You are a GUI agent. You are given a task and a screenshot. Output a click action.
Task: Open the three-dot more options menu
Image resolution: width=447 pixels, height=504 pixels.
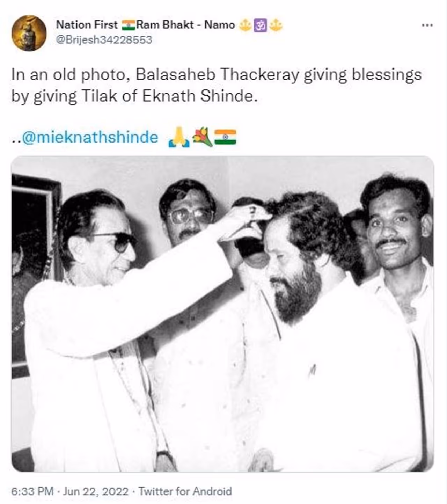coord(427,25)
